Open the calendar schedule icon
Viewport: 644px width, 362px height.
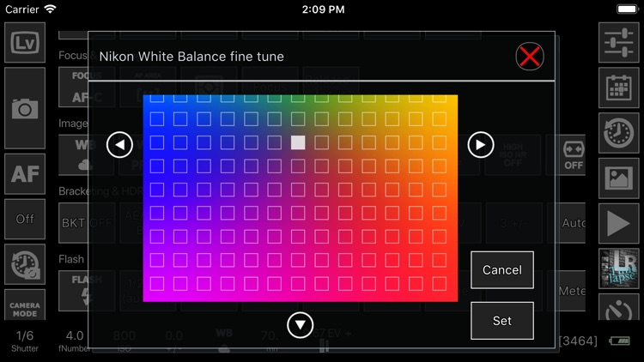click(618, 87)
